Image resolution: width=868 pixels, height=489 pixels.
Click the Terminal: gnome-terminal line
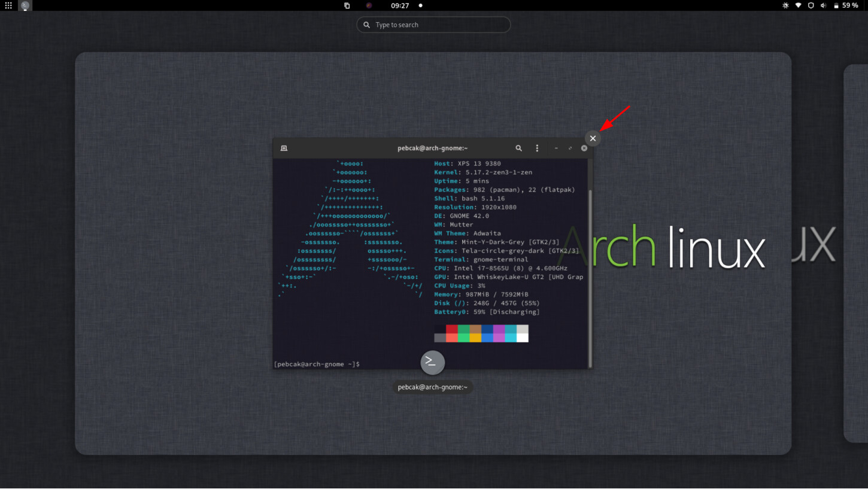click(481, 260)
